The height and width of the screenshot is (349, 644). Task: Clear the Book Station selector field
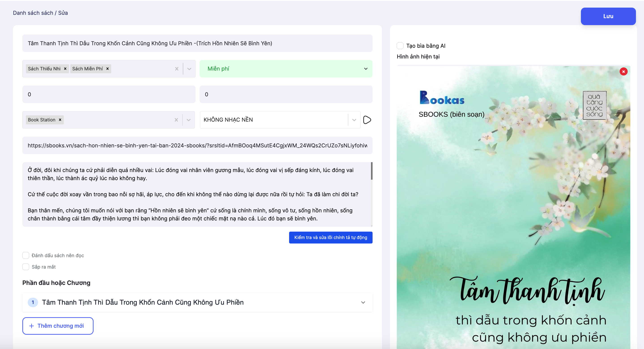tap(176, 120)
